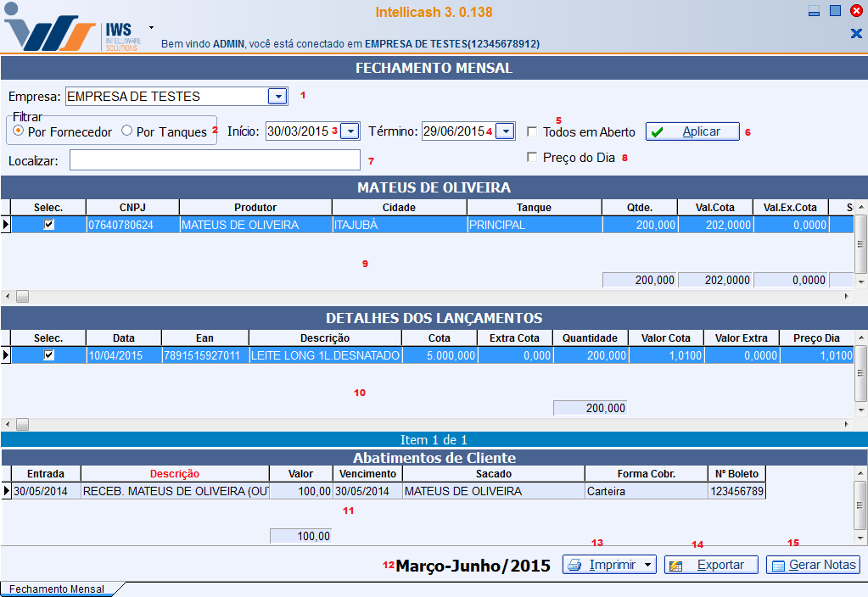
Task: Click row indicator arrow in Abatimentos grid
Action: click(6, 490)
